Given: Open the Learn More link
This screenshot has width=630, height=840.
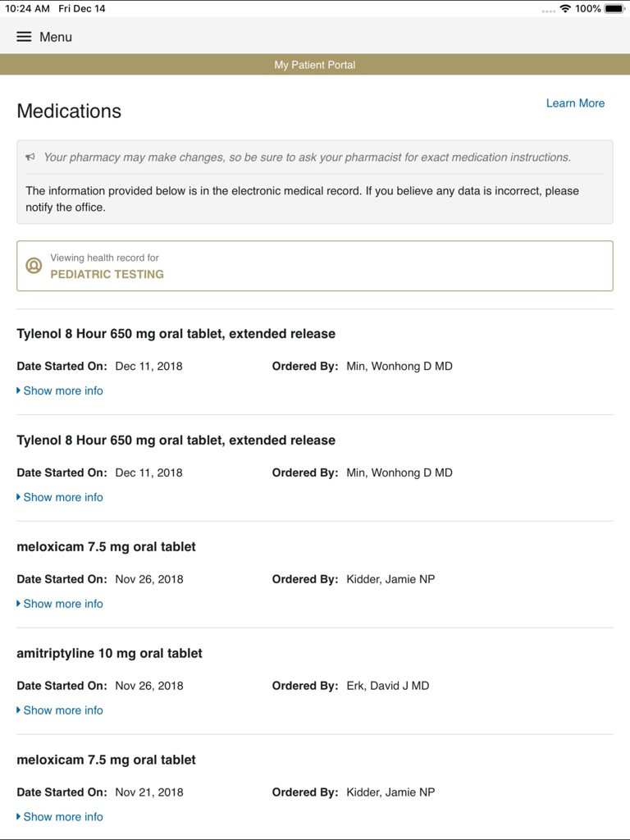Looking at the screenshot, I should click(575, 103).
